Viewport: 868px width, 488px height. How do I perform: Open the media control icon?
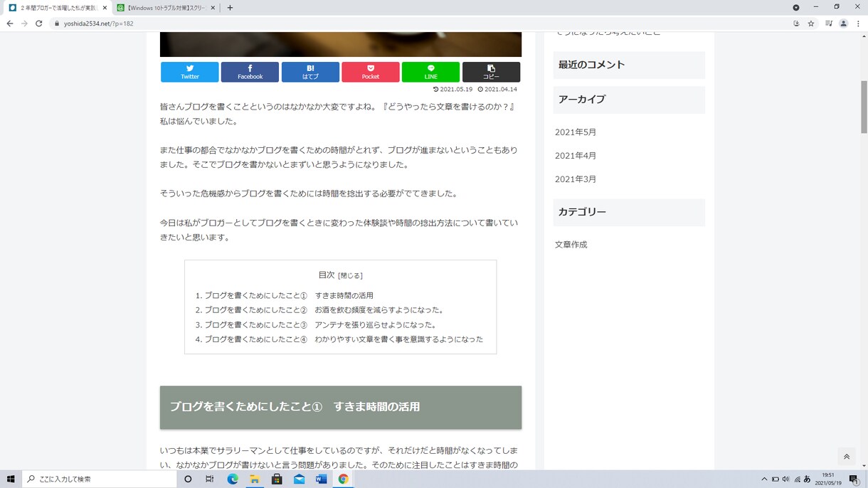(829, 23)
